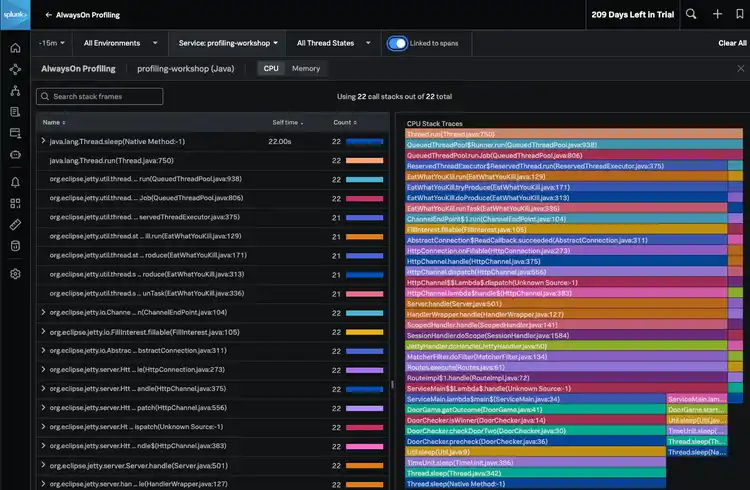Click the Search stack frames field

(100, 96)
